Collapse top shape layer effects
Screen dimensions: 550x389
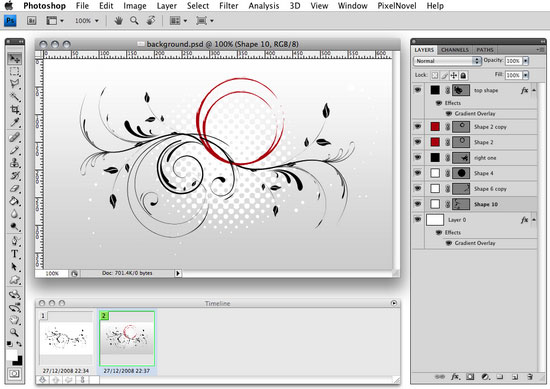tap(534, 90)
